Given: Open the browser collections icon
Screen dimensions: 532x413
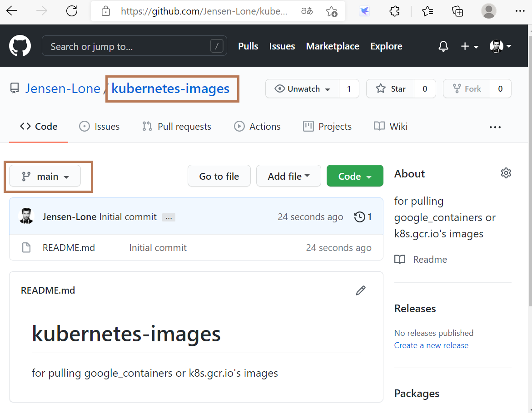Looking at the screenshot, I should 457,11.
